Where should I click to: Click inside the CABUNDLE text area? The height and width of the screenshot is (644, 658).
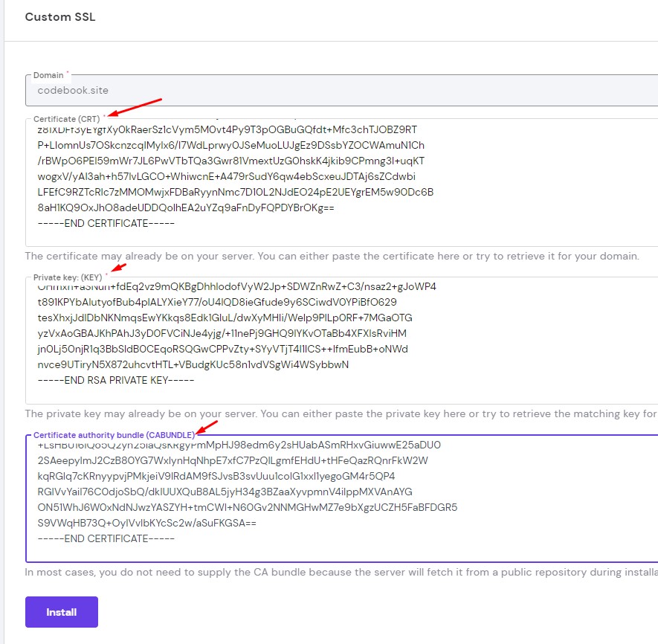[341, 499]
